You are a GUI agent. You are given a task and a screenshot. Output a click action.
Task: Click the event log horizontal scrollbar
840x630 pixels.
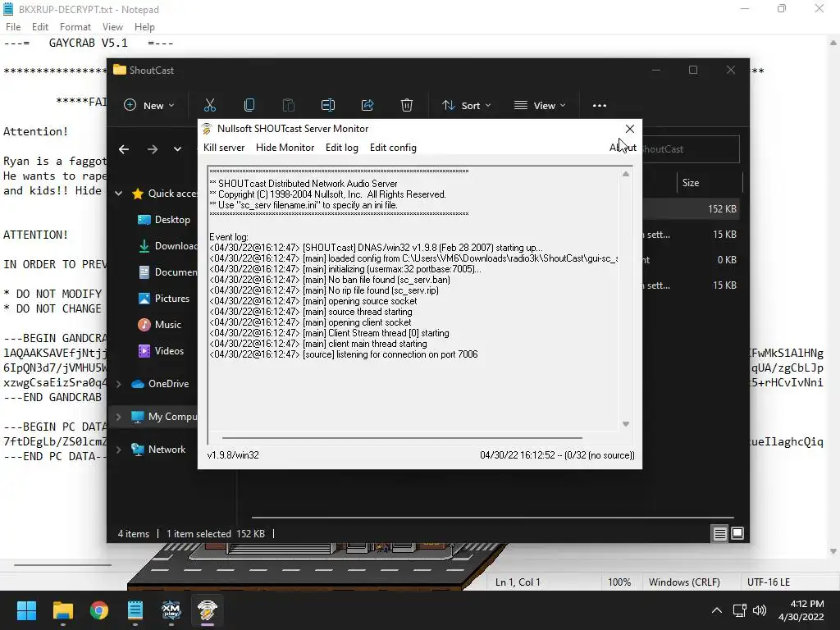coord(402,438)
